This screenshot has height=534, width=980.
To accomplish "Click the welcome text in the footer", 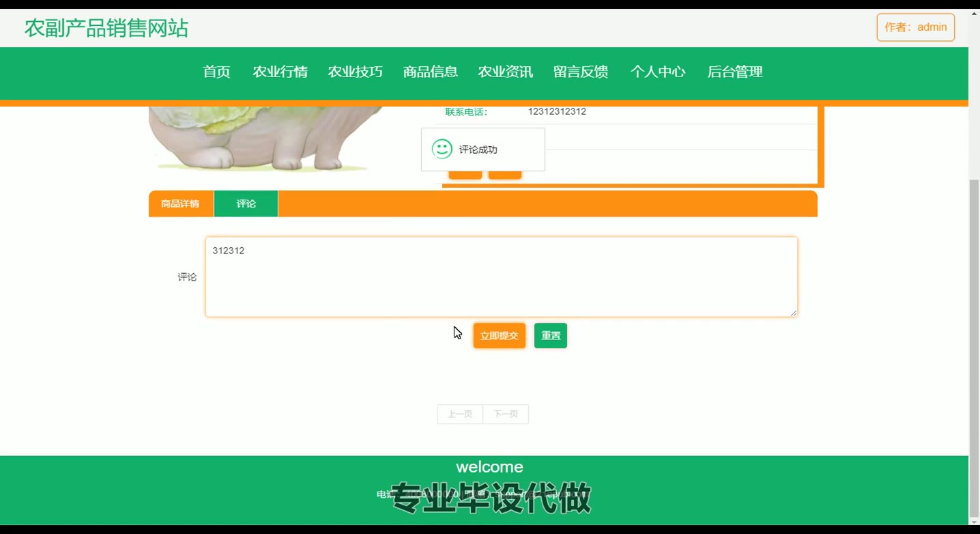I will coord(489,467).
